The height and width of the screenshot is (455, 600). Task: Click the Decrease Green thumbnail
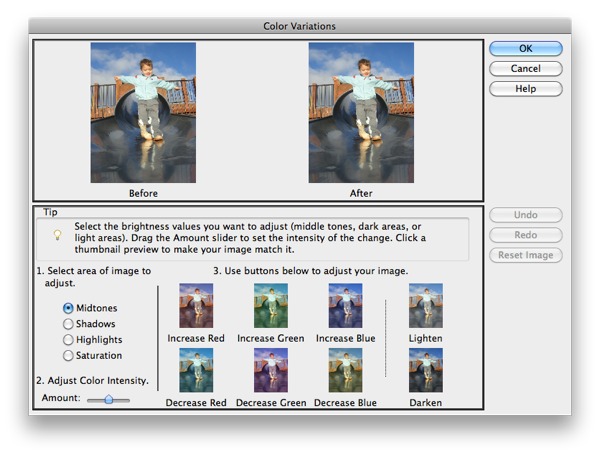coord(271,370)
